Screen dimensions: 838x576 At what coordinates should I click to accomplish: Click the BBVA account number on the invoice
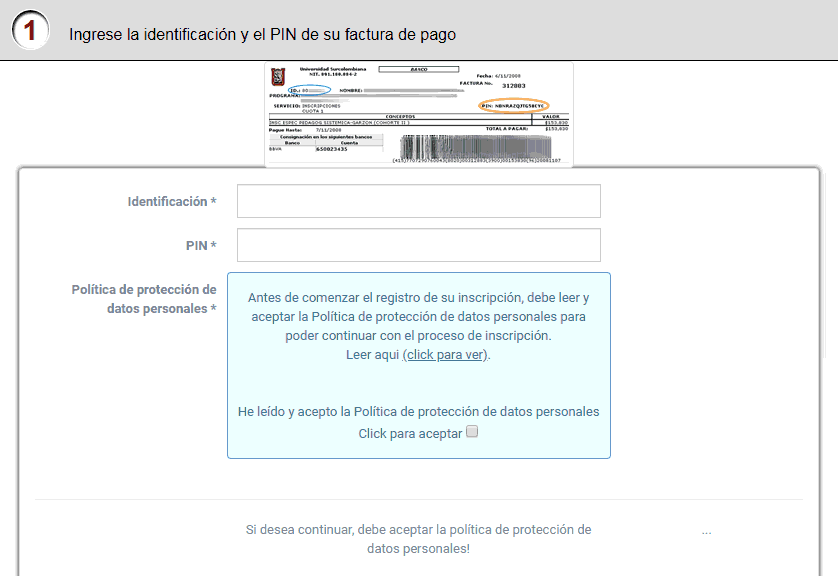point(331,149)
